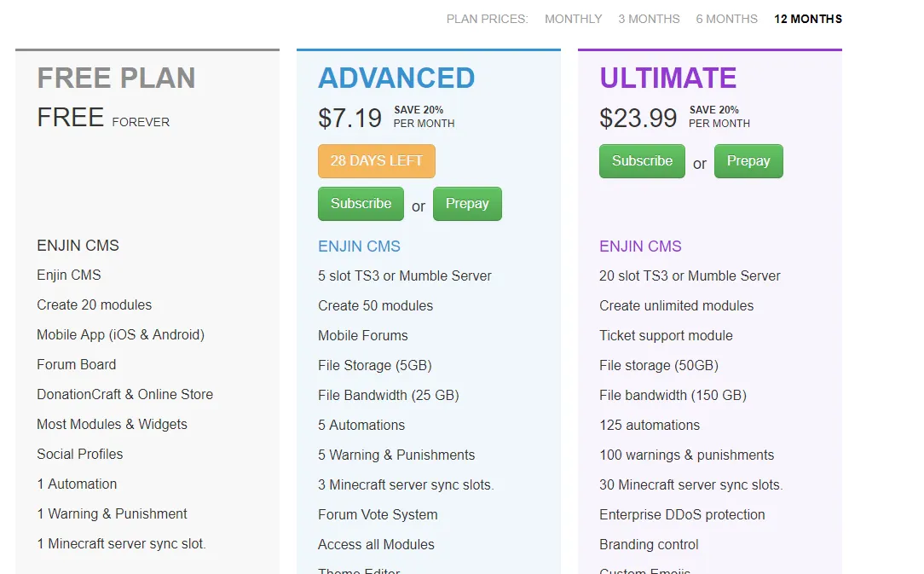Click the Advanced plan heading
The height and width of the screenshot is (574, 924).
pyautogui.click(x=396, y=78)
